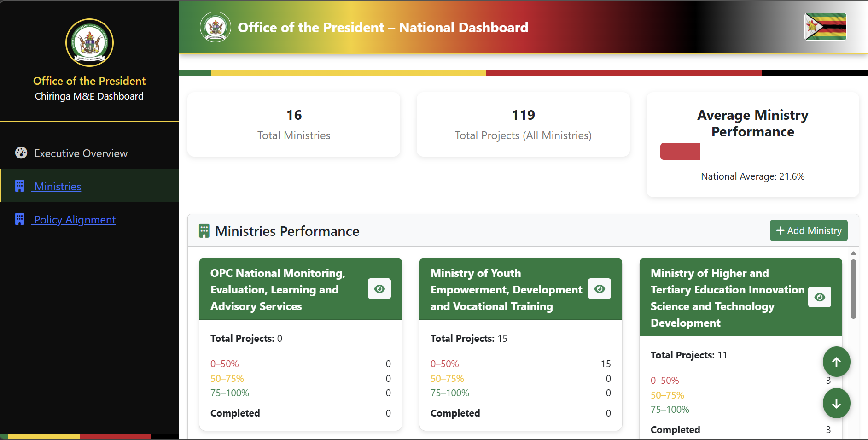Click the plus icon on Add Ministry button
Image resolution: width=868 pixels, height=440 pixels.
coord(780,230)
